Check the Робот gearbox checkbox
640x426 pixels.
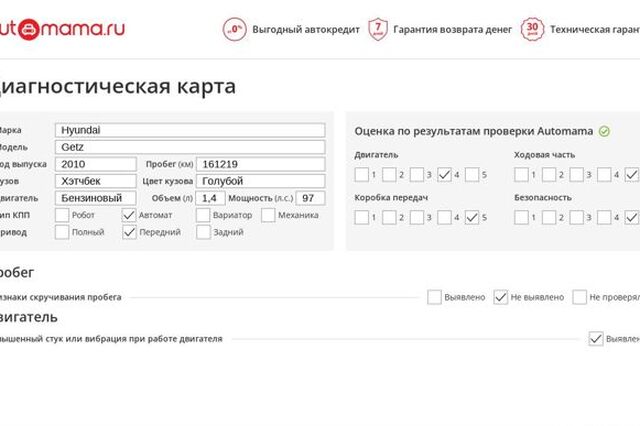click(62, 215)
